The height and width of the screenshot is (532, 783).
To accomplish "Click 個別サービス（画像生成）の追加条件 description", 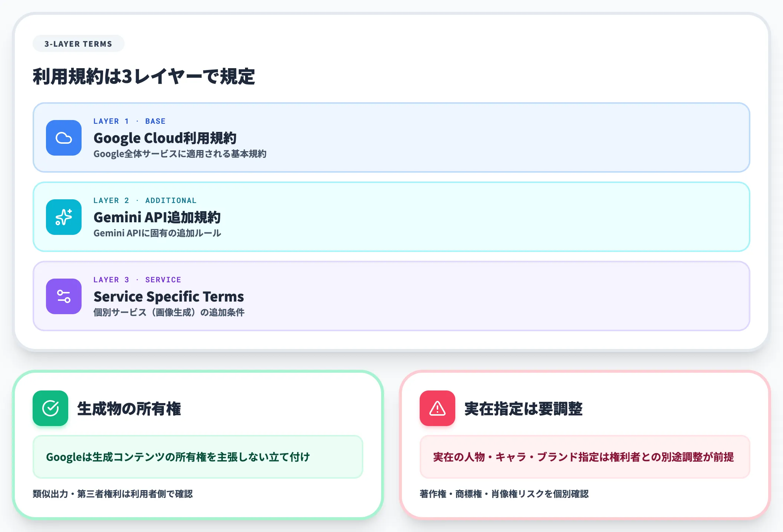I will (x=169, y=312).
